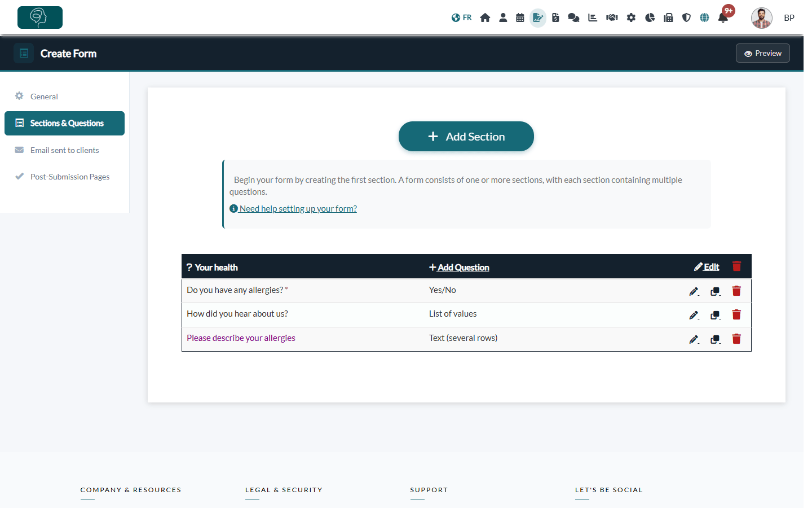Click the 'Do you have any allergies?' text
Screen dimensions: 812x508
pos(235,290)
